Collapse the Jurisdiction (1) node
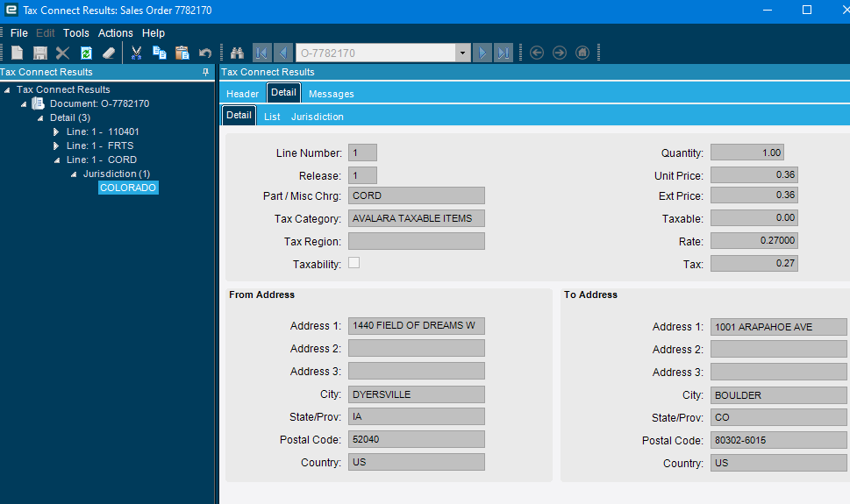 pyautogui.click(x=74, y=174)
